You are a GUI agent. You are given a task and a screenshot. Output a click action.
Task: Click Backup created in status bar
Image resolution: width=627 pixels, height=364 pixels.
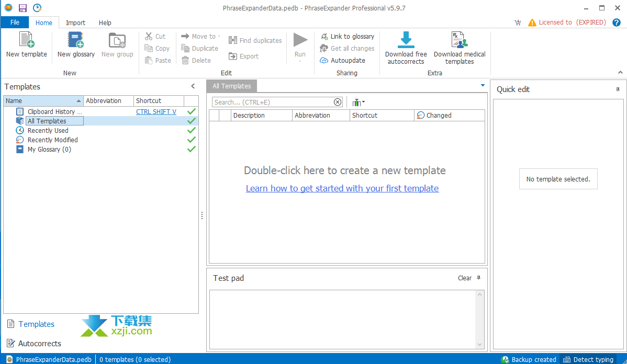pyautogui.click(x=529, y=360)
